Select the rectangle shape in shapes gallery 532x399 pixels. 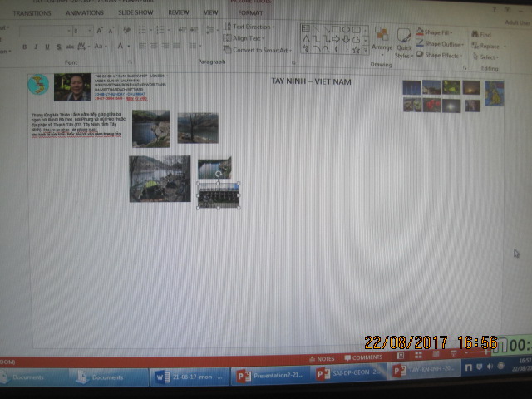click(336, 30)
